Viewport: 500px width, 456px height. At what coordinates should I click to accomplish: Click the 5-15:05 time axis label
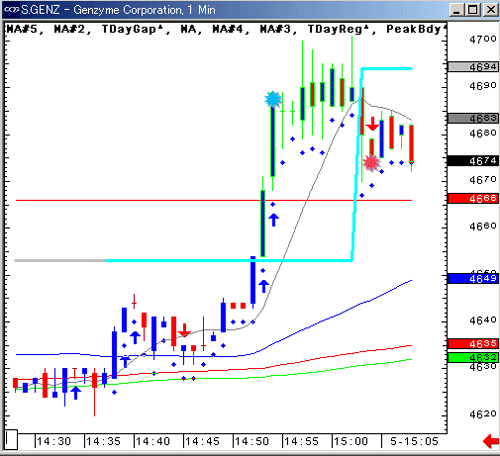pyautogui.click(x=414, y=441)
